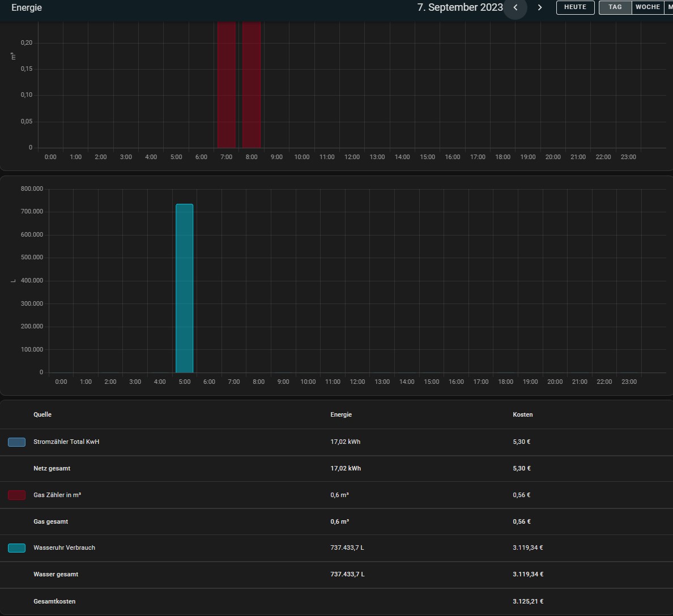The height and width of the screenshot is (616, 673).
Task: Open the Gas Zähler in m³ source row
Action: pyautogui.click(x=57, y=495)
